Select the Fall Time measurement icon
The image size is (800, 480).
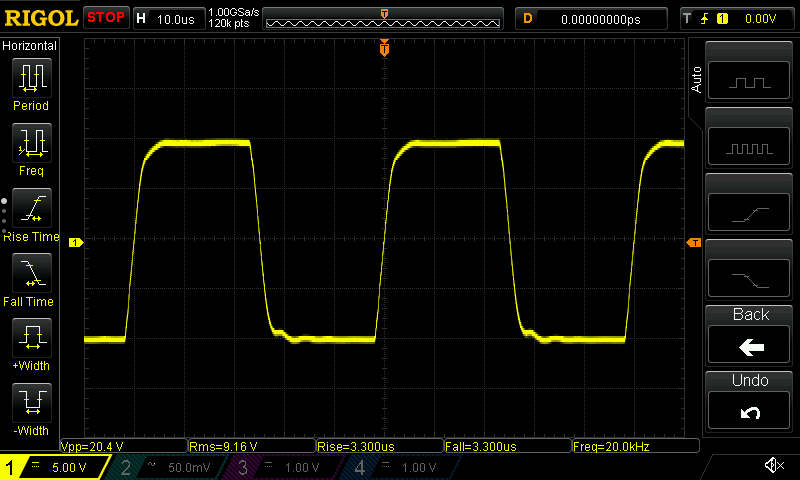pyautogui.click(x=32, y=273)
